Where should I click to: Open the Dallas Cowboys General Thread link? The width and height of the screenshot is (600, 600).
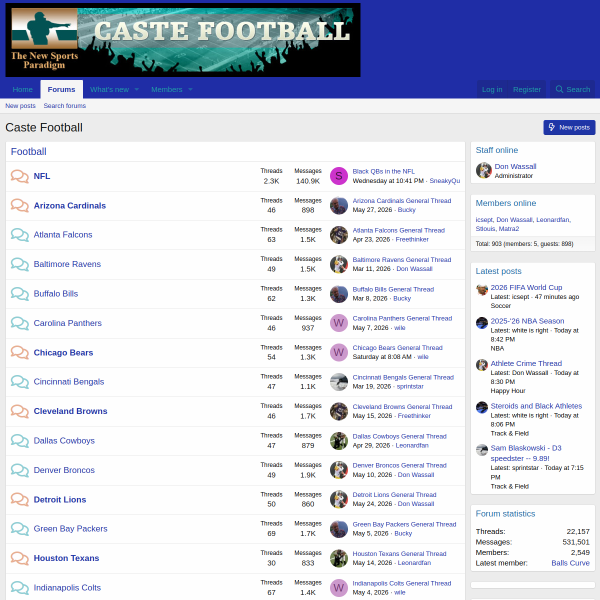(399, 436)
